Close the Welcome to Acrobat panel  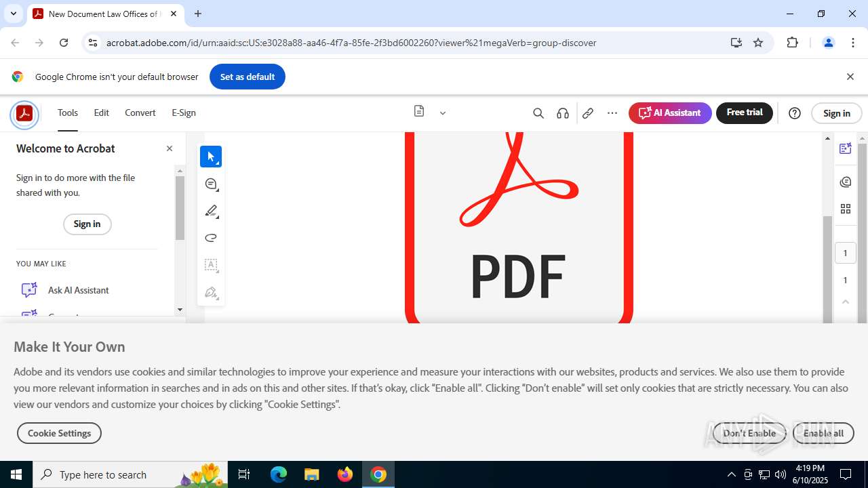(x=170, y=148)
